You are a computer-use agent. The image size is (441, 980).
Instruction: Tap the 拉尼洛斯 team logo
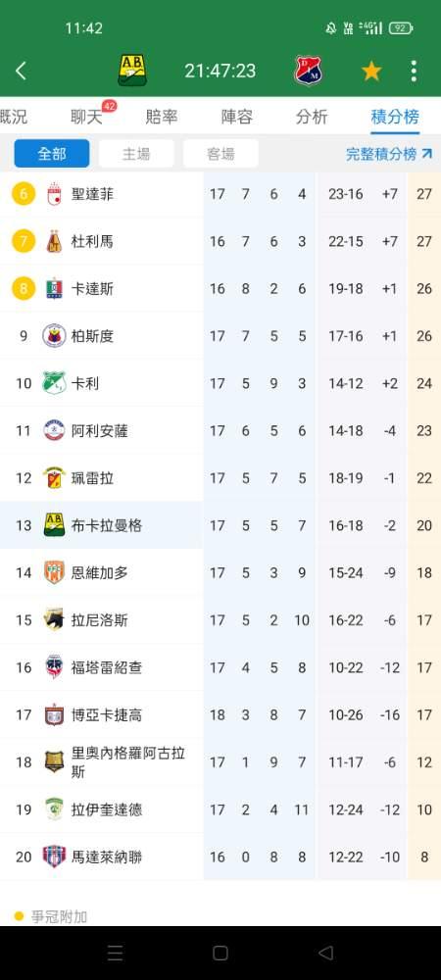click(54, 619)
